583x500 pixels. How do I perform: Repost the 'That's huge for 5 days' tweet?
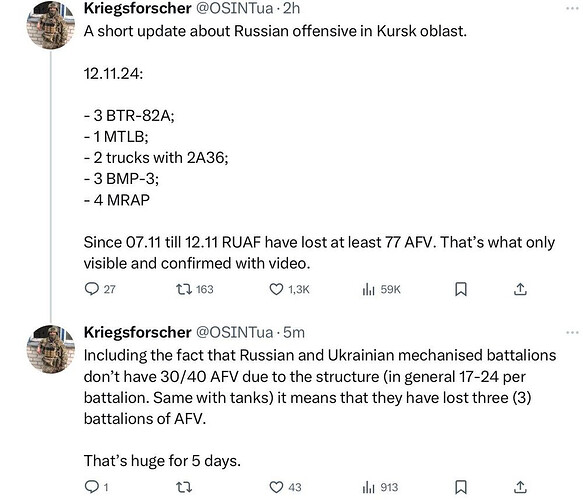click(184, 487)
